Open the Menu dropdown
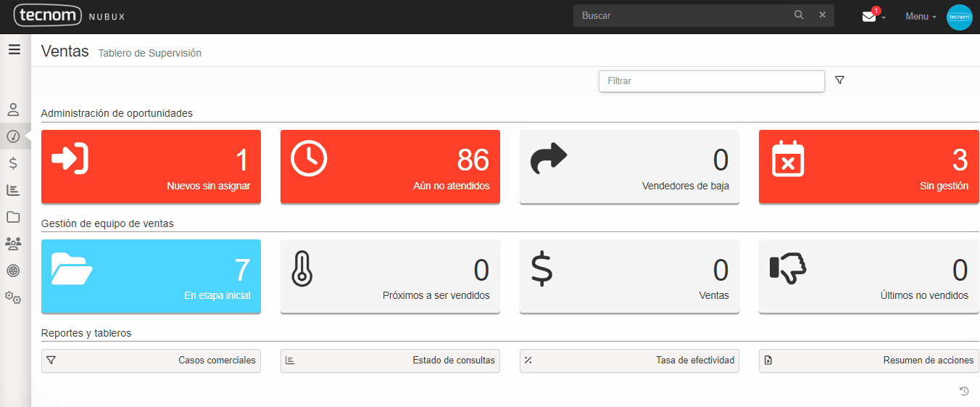The height and width of the screenshot is (407, 980). (x=921, y=16)
